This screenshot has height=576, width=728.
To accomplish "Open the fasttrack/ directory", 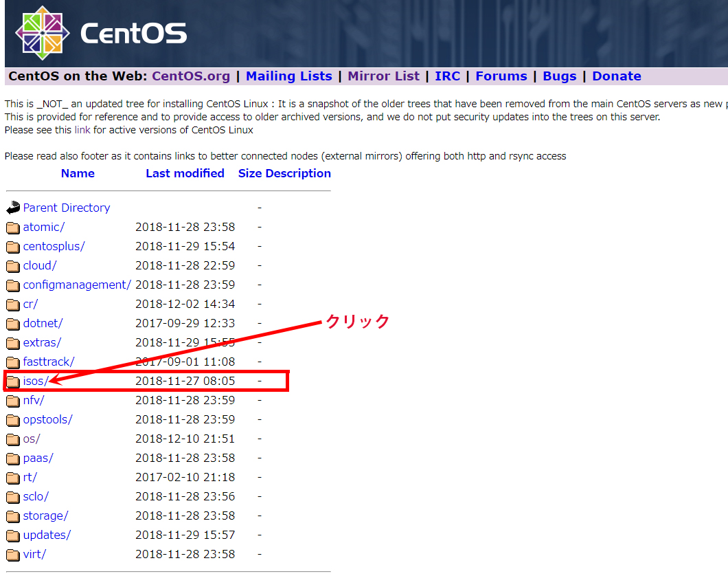I will 49,362.
